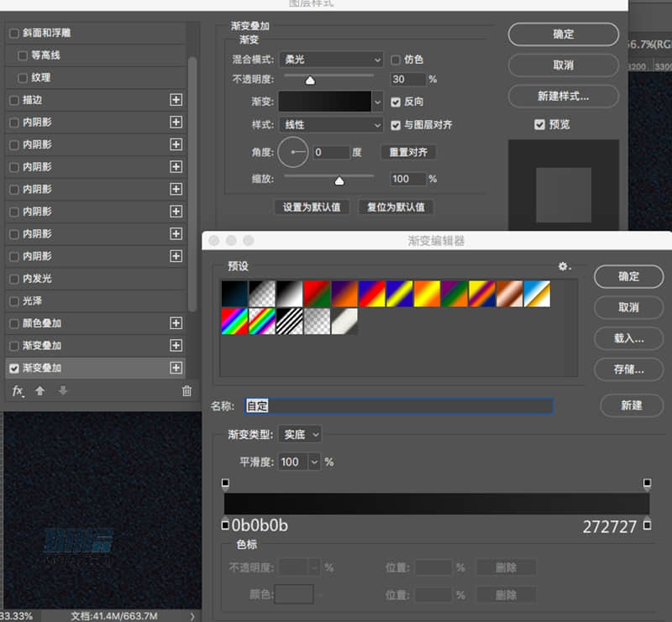Select the rainbow spectrum gradient preset
This screenshot has width=672, height=622.
234,321
